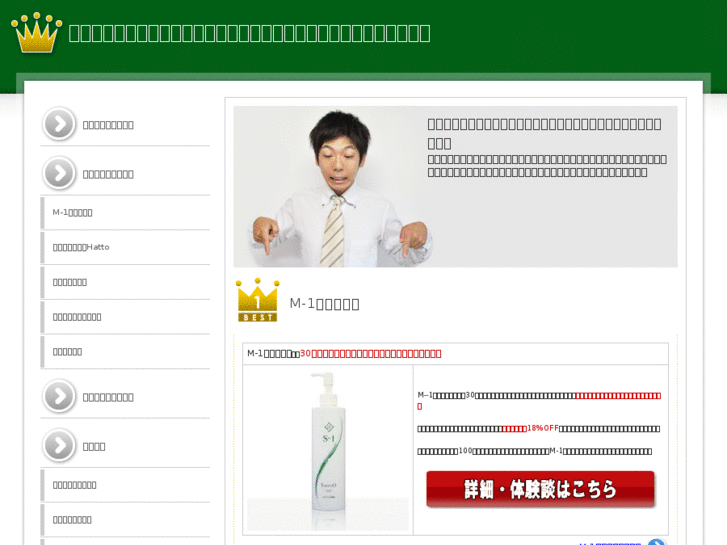Click the number 1 BEST crown badge
Viewport: 727px width, 545px height.
(257, 300)
